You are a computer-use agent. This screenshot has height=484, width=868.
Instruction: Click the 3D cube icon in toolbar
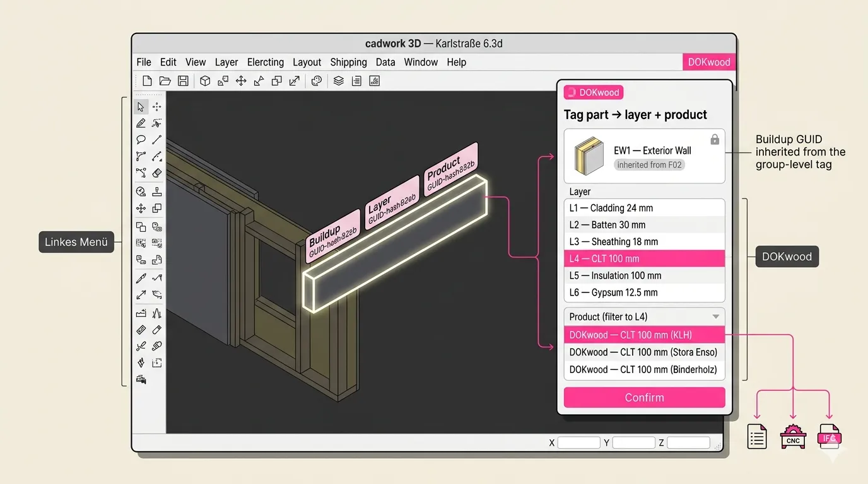pos(205,81)
